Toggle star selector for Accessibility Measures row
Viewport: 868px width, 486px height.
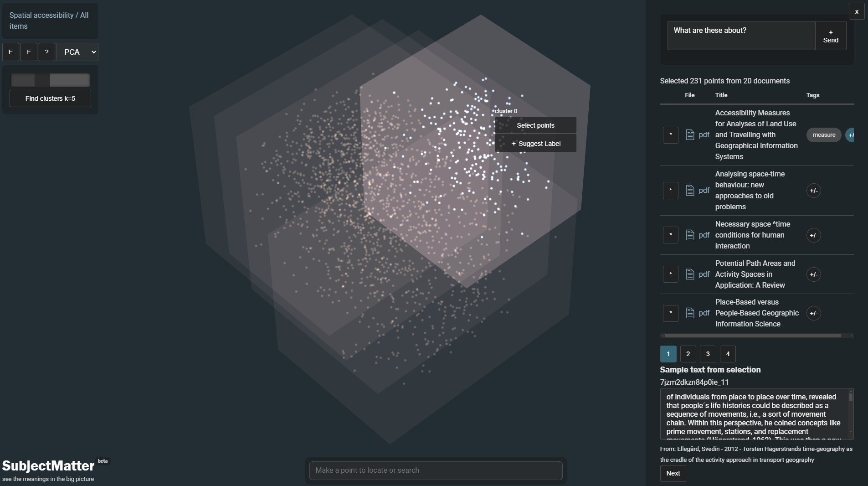[x=670, y=135]
